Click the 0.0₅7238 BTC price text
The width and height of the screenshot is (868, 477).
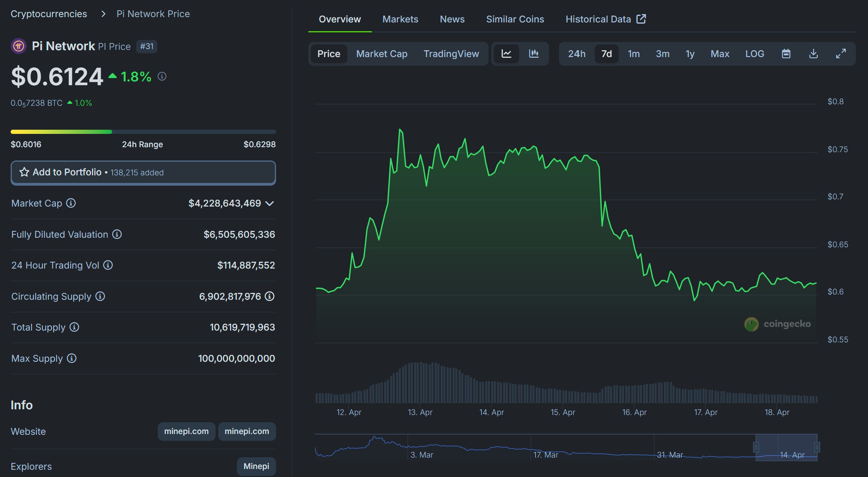point(36,103)
